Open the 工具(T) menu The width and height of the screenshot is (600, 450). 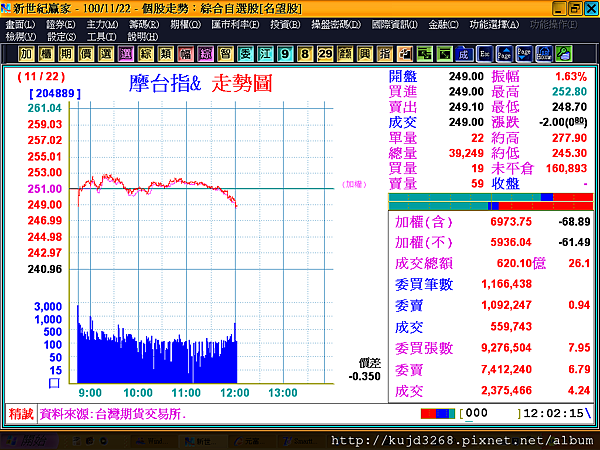[101, 37]
